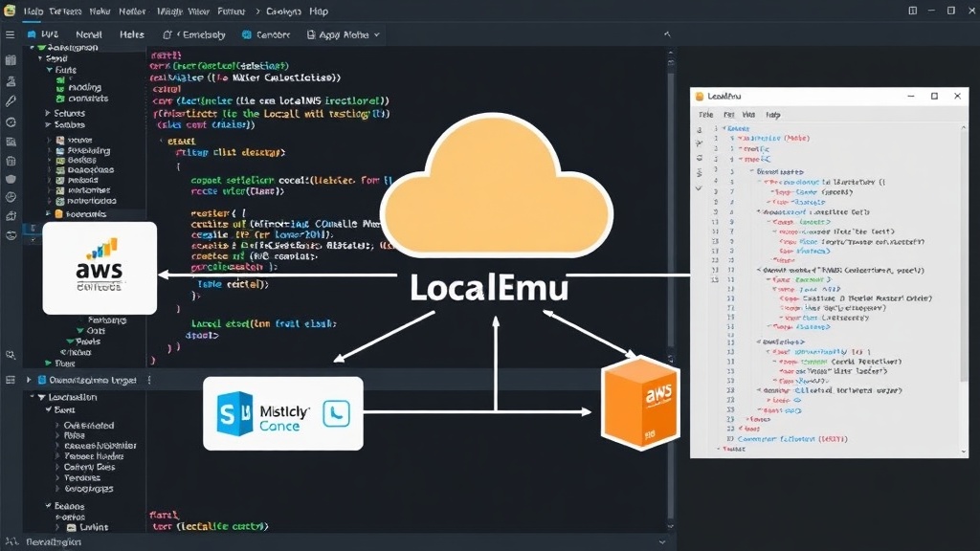Select the 'Gvogivgizs' item in the lower tree
The height and width of the screenshot is (551, 980).
[89, 489]
